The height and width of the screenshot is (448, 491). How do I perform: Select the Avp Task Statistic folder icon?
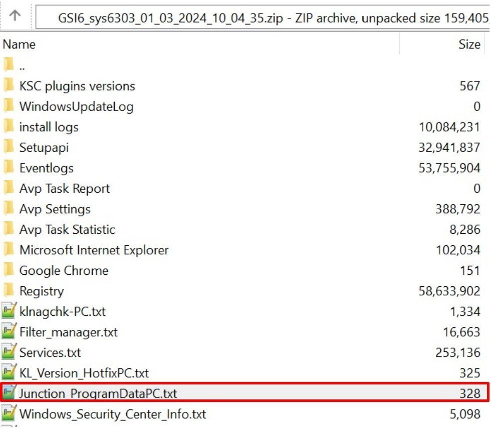click(9, 229)
